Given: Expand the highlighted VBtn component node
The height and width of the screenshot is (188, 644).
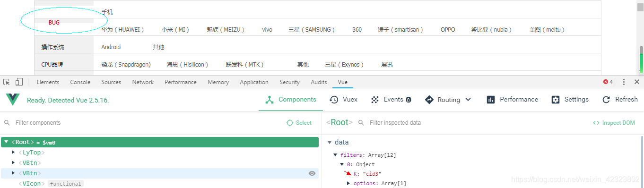Looking at the screenshot, I should click(x=14, y=173).
